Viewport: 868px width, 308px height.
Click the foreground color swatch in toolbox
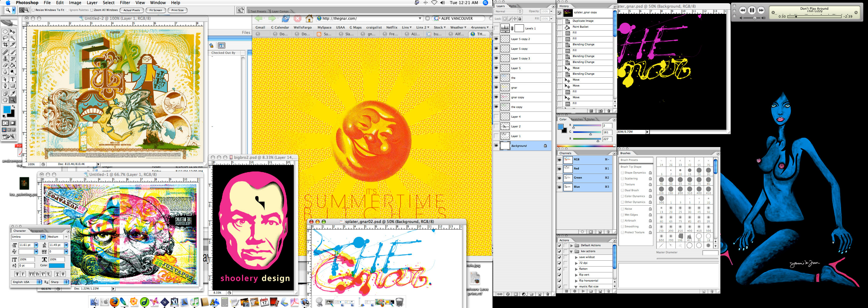(x=7, y=109)
